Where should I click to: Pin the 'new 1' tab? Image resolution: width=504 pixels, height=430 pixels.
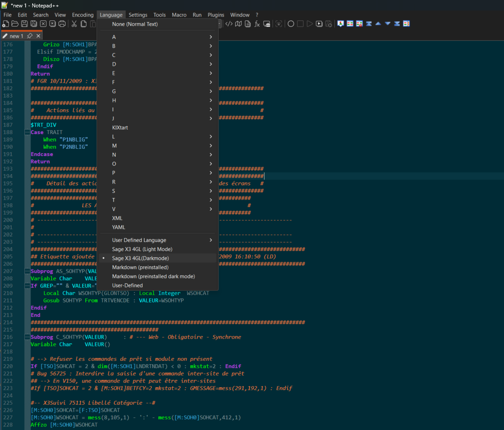30,36
